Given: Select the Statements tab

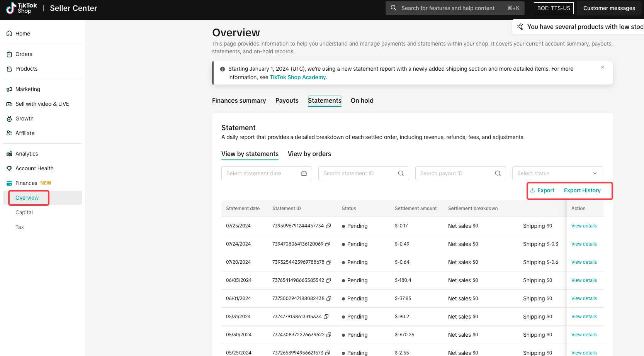Looking at the screenshot, I should point(325,100).
